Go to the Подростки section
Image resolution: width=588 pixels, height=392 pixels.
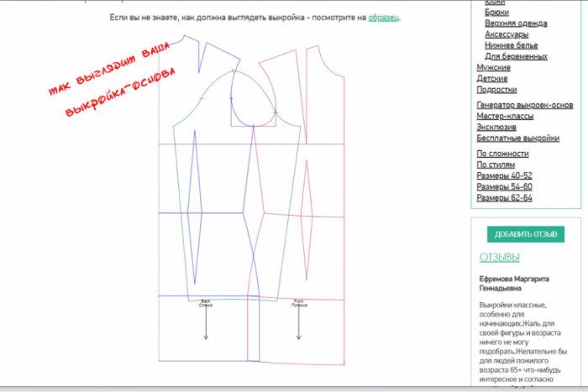coord(496,89)
